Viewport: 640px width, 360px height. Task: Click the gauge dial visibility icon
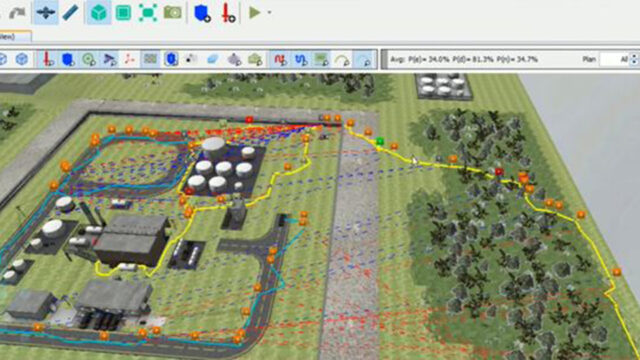click(x=342, y=60)
